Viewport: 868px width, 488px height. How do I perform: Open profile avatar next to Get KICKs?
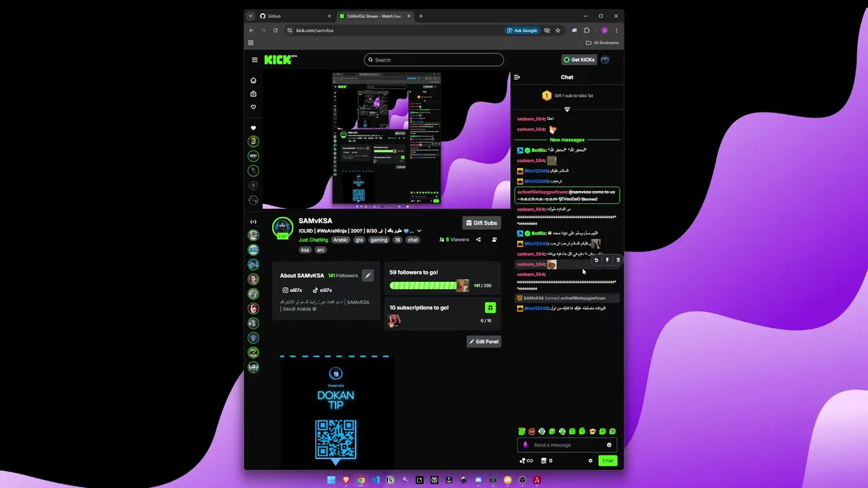click(605, 60)
